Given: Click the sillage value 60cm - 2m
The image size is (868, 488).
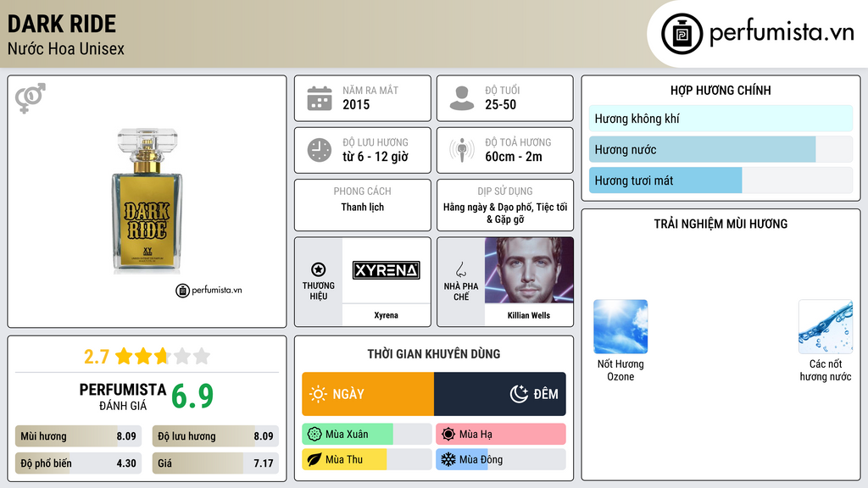Looking at the screenshot, I should click(514, 157).
